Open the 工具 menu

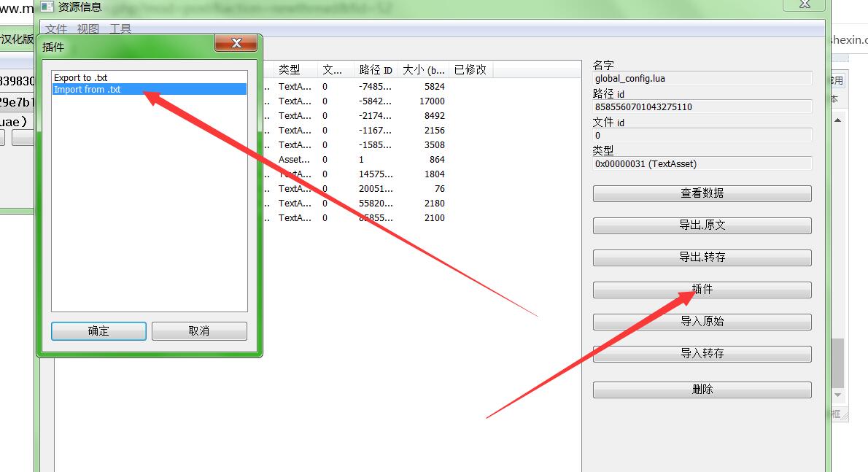(120, 29)
